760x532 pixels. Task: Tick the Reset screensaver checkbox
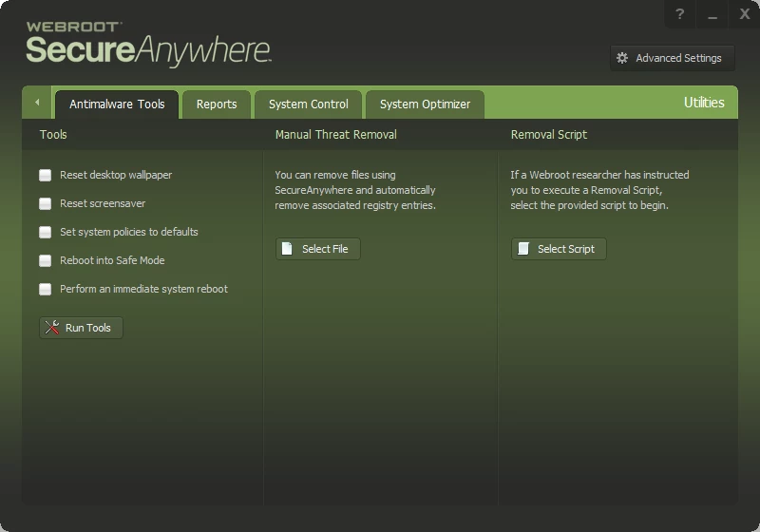[x=45, y=203]
